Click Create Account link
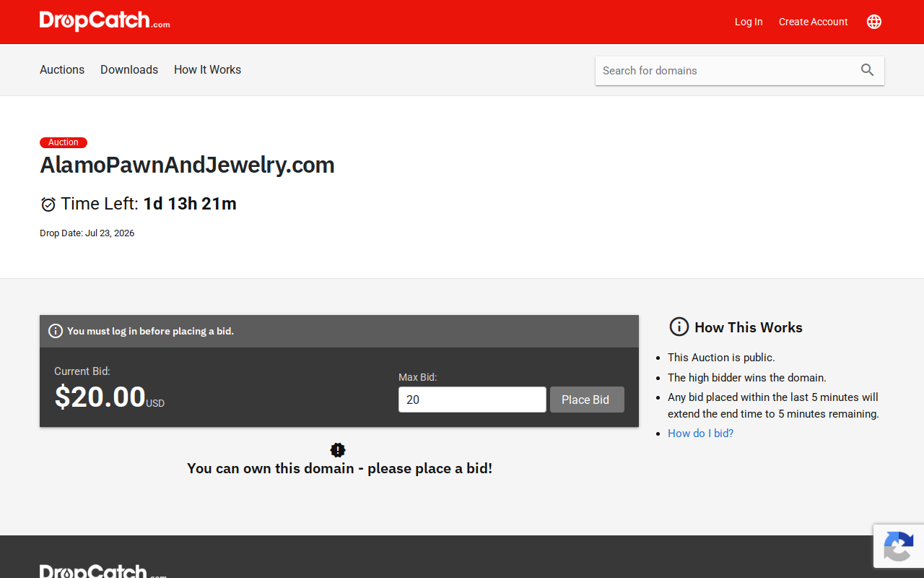The image size is (924, 578). 813,22
